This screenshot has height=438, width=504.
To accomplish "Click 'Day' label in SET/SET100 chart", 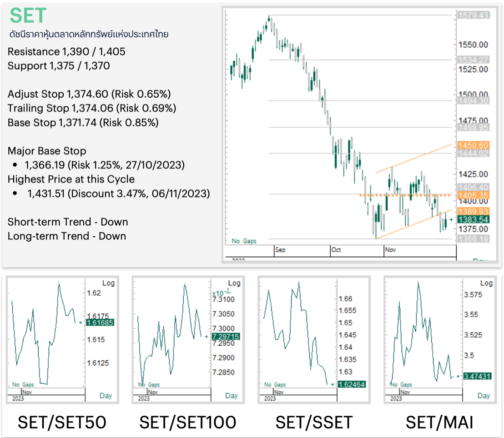I will [x=232, y=396].
